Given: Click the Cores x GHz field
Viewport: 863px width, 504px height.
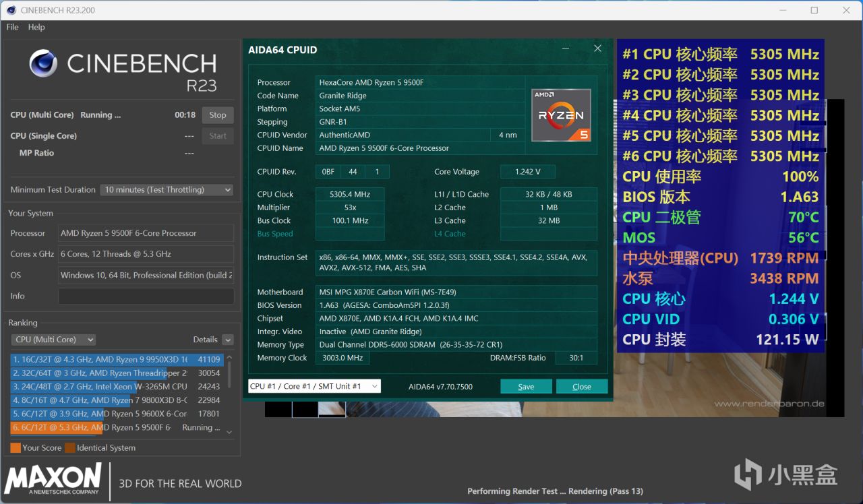Looking at the screenshot, I should coord(146,254).
